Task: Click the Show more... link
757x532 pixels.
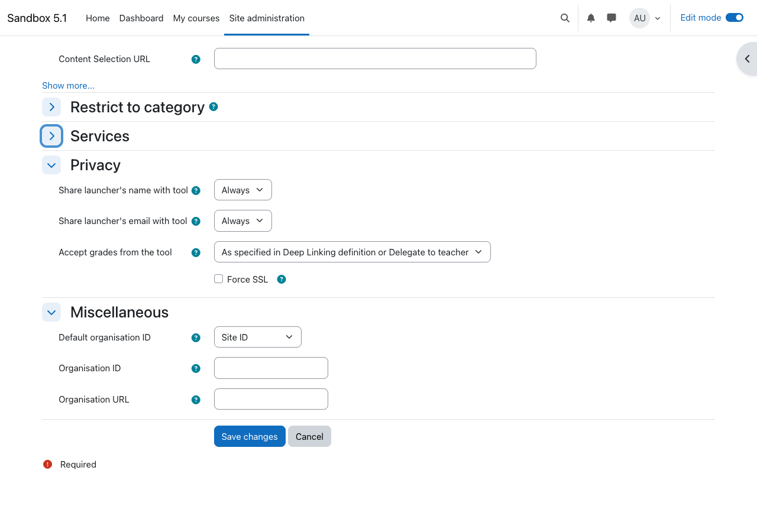Action: tap(68, 86)
